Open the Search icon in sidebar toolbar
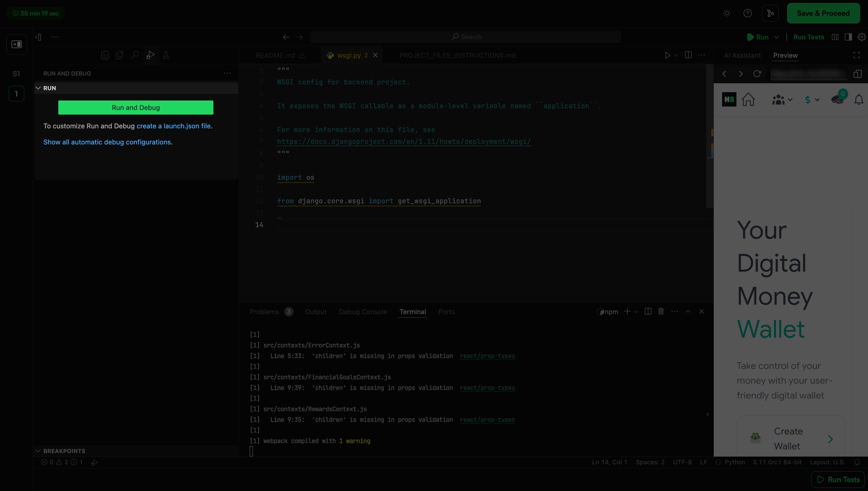868x491 pixels. pos(135,55)
